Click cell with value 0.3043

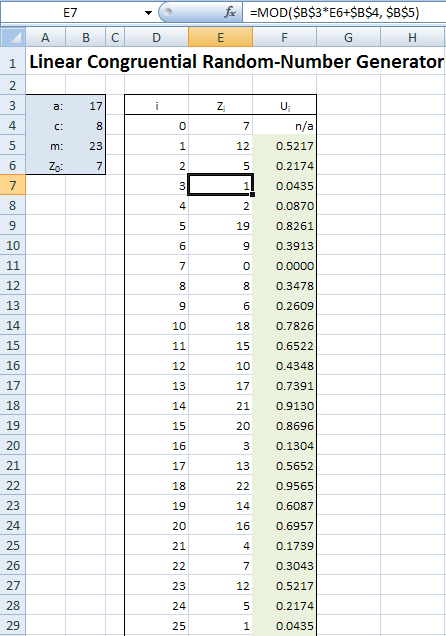285,566
